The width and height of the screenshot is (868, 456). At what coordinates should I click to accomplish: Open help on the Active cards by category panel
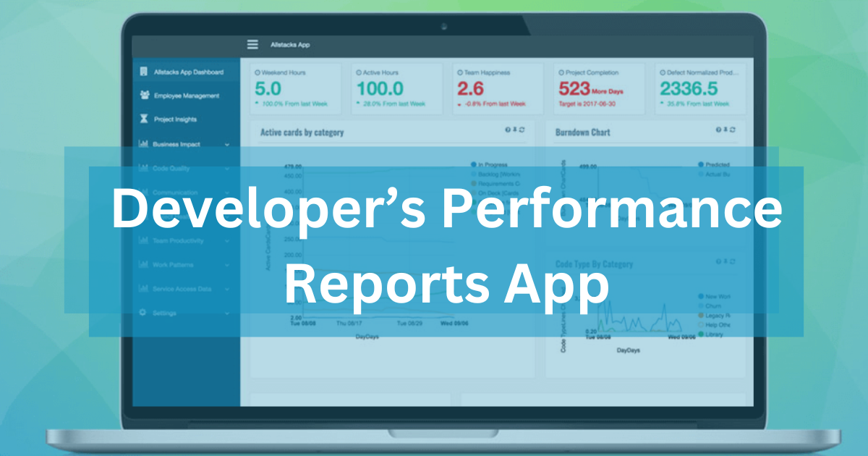point(508,130)
